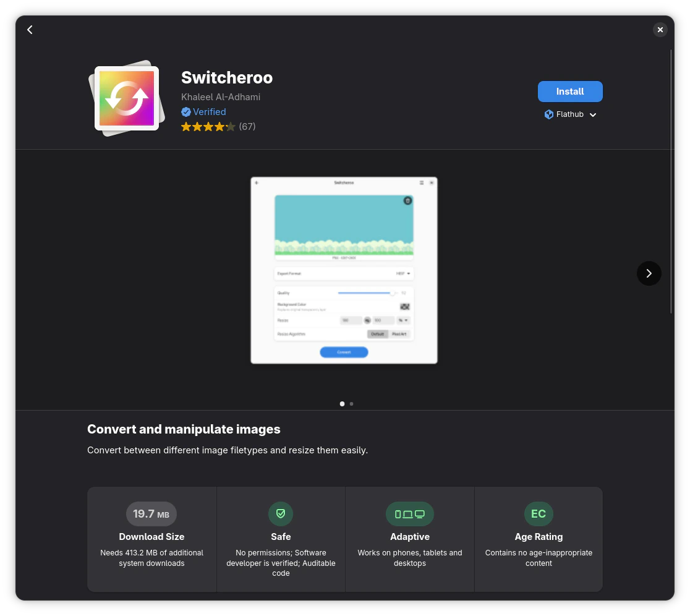The width and height of the screenshot is (690, 616).
Task: Click developer name Khaleel Al-Adhami
Action: point(221,97)
